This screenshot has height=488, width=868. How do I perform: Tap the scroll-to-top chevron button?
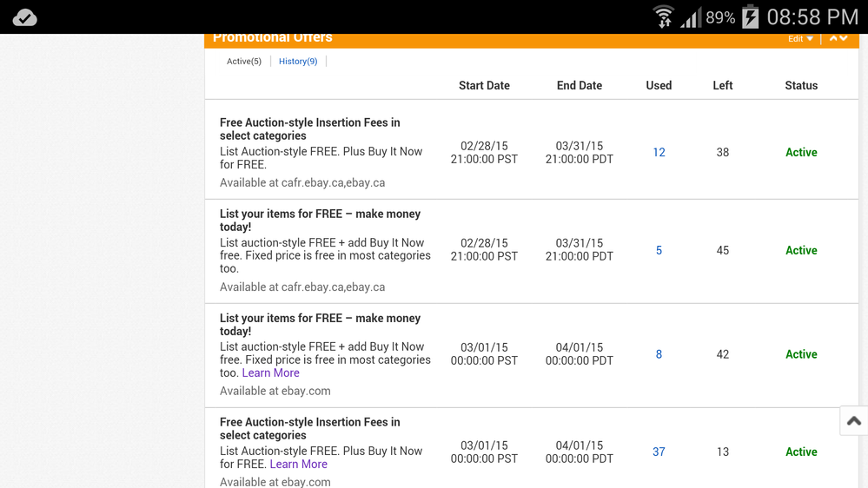(x=853, y=421)
